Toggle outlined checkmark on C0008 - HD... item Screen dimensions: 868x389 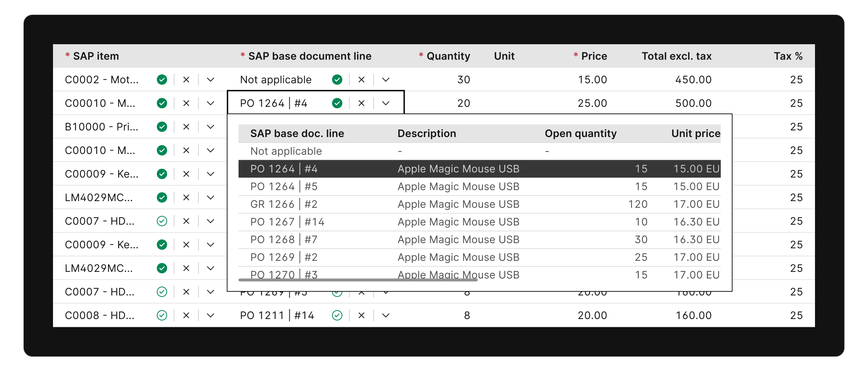(x=162, y=315)
